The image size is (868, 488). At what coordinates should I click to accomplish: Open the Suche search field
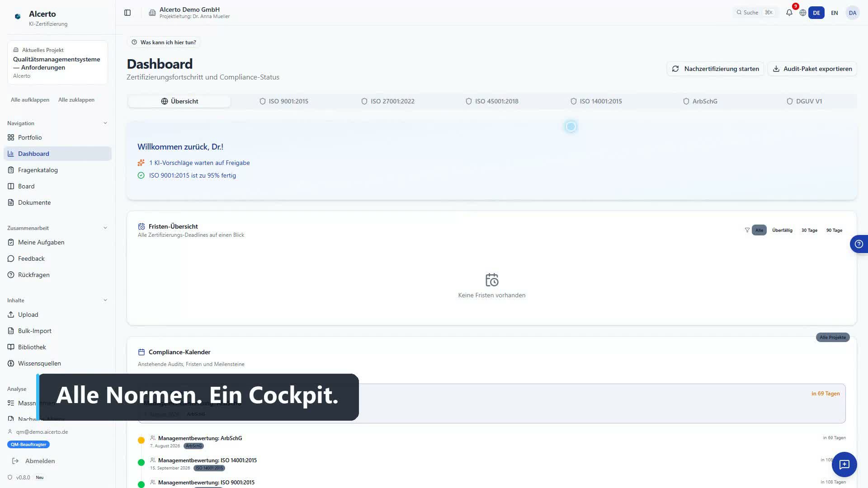pyautogui.click(x=755, y=13)
